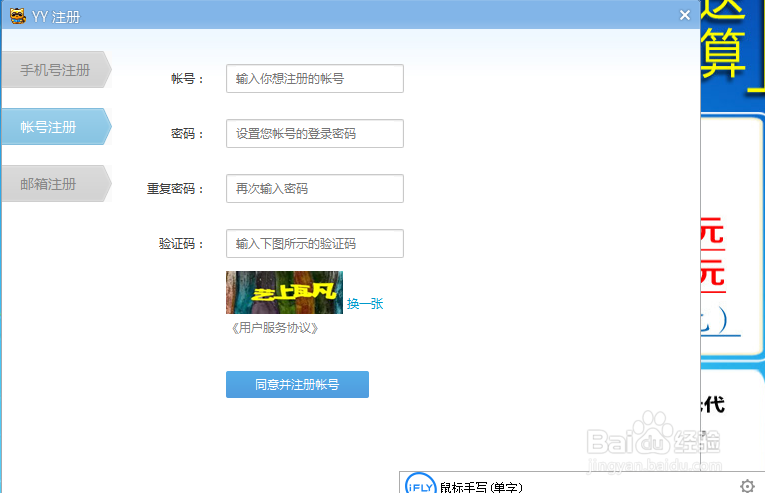Click the iFLY handwriting input logo
765x493 pixels.
tap(420, 484)
